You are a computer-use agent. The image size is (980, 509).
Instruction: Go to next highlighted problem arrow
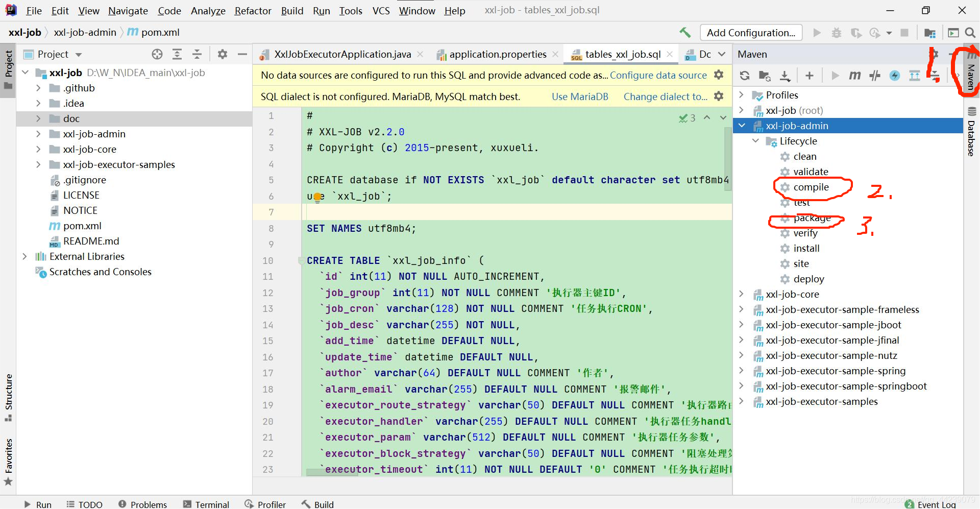[723, 117]
